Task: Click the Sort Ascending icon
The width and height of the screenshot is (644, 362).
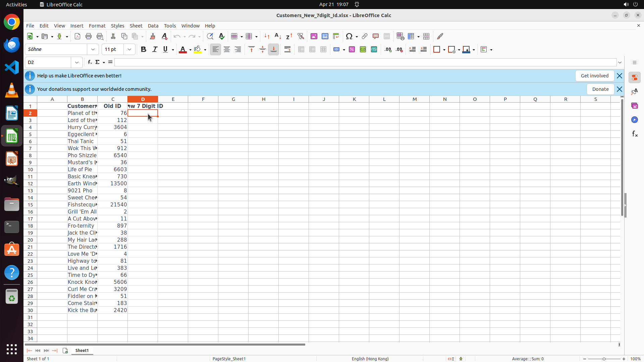Action: click(278, 36)
